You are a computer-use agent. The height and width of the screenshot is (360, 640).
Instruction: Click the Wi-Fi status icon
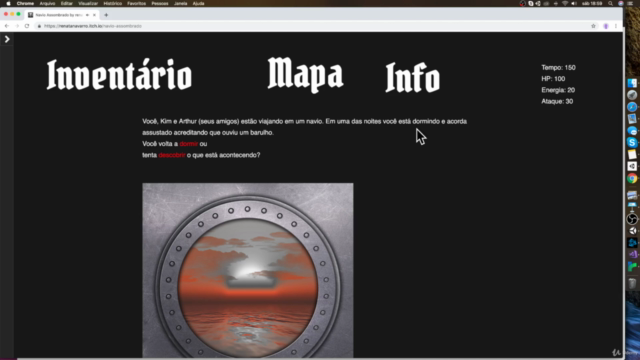point(565,3)
